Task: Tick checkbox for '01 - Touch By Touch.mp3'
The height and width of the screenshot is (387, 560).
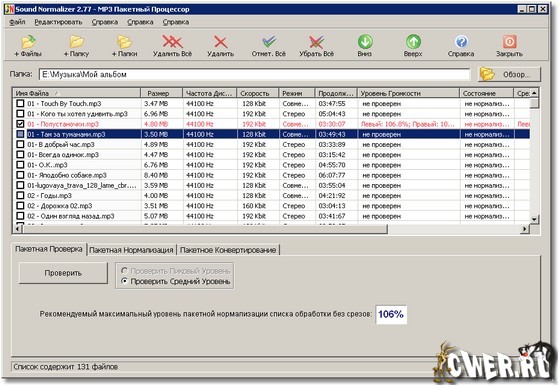Action: [x=20, y=104]
